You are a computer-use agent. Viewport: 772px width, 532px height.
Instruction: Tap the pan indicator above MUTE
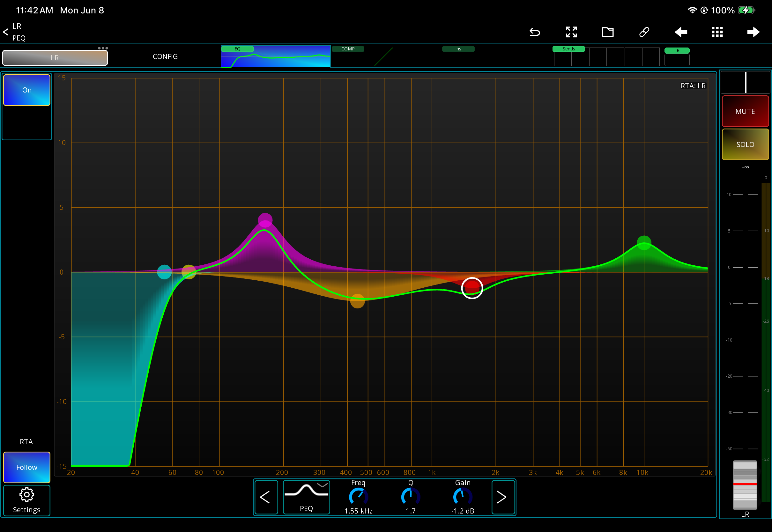tap(745, 82)
